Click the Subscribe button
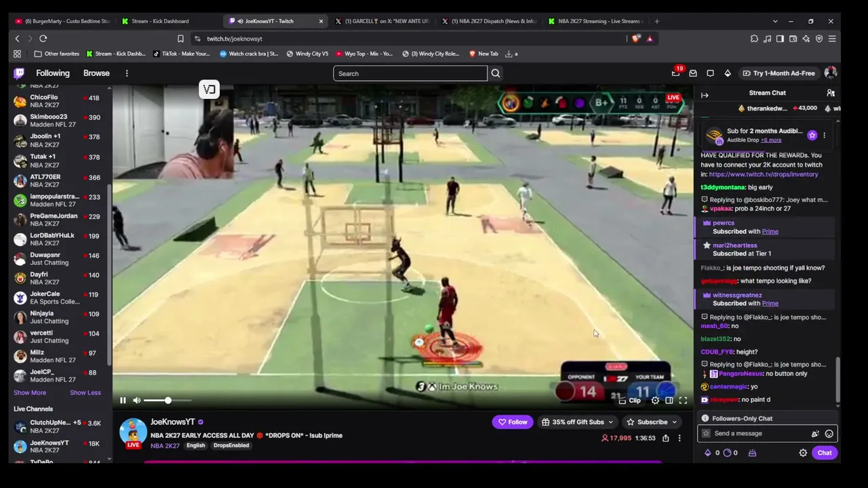 point(647,422)
